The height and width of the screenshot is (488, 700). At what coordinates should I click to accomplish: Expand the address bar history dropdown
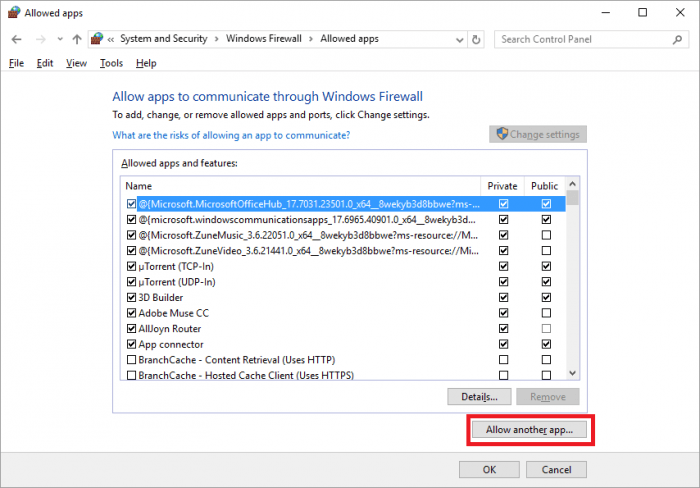coord(459,40)
